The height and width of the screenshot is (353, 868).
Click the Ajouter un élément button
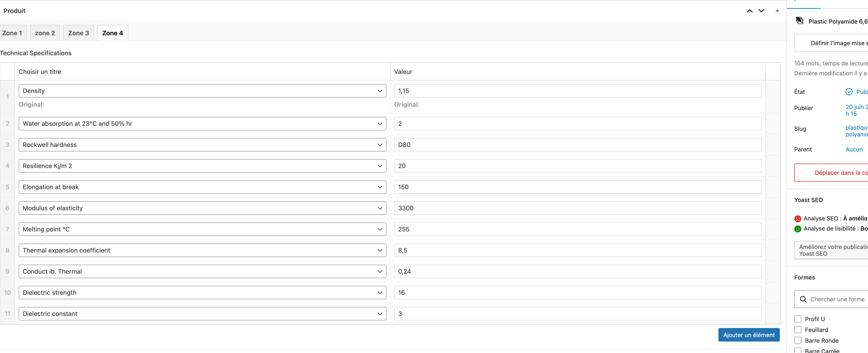click(x=749, y=335)
